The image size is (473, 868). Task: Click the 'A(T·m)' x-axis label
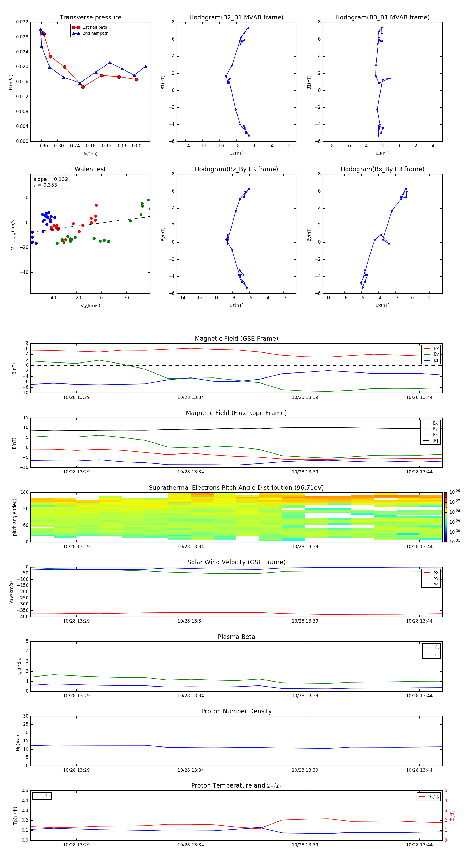coord(90,154)
